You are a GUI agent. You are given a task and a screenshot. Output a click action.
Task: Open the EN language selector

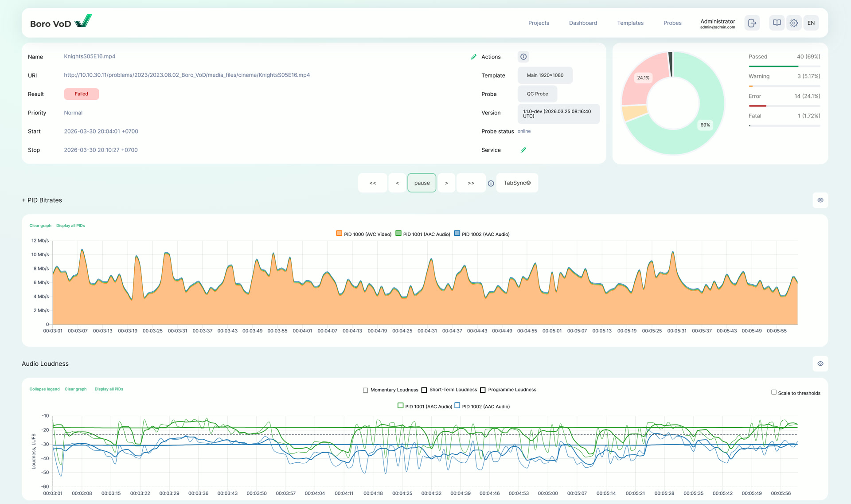coord(811,23)
